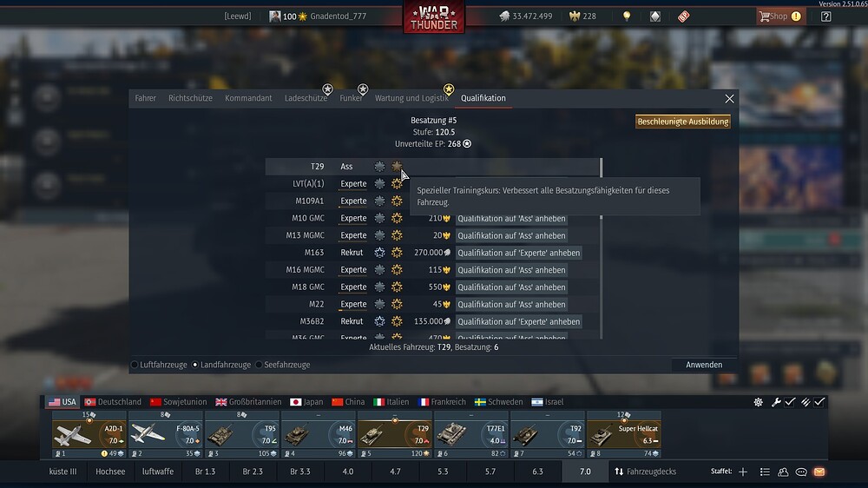Open the chat bubble icon
The width and height of the screenshot is (868, 488).
tap(801, 472)
